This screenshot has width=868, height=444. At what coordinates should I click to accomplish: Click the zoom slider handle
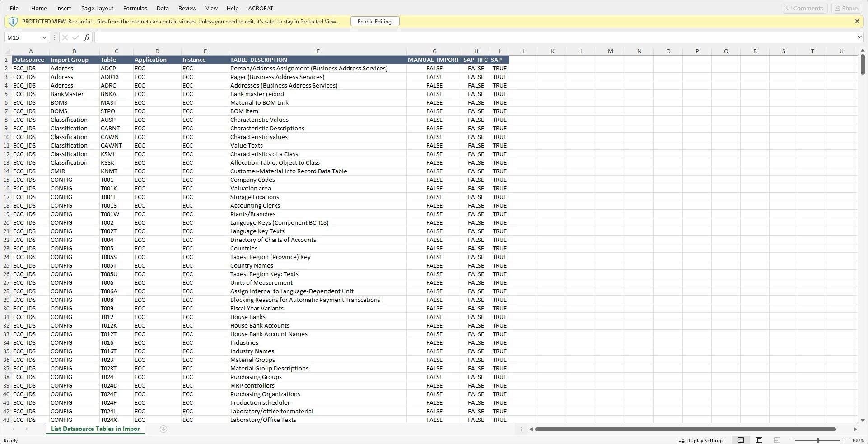817,440
